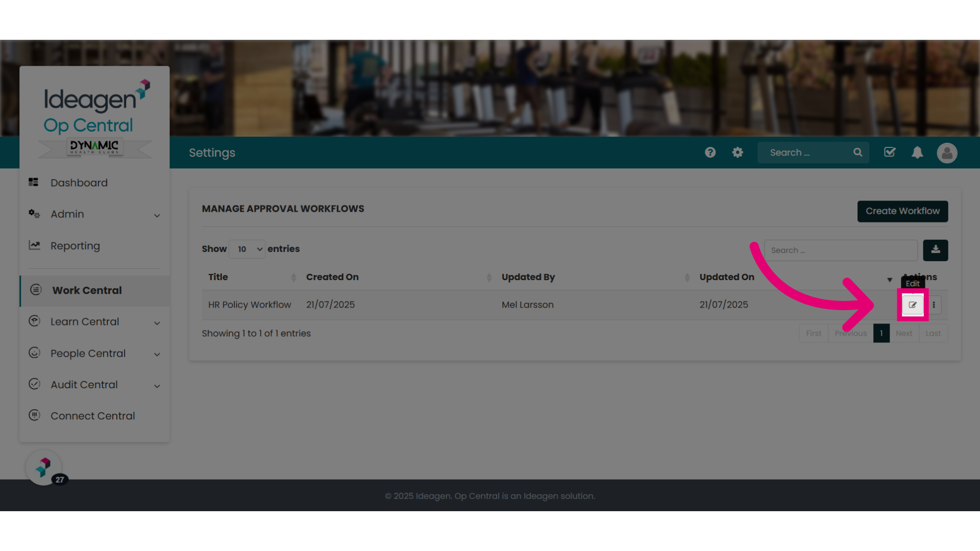Image resolution: width=980 pixels, height=551 pixels.
Task: Expand the Learn Central chevron
Action: 157,323
